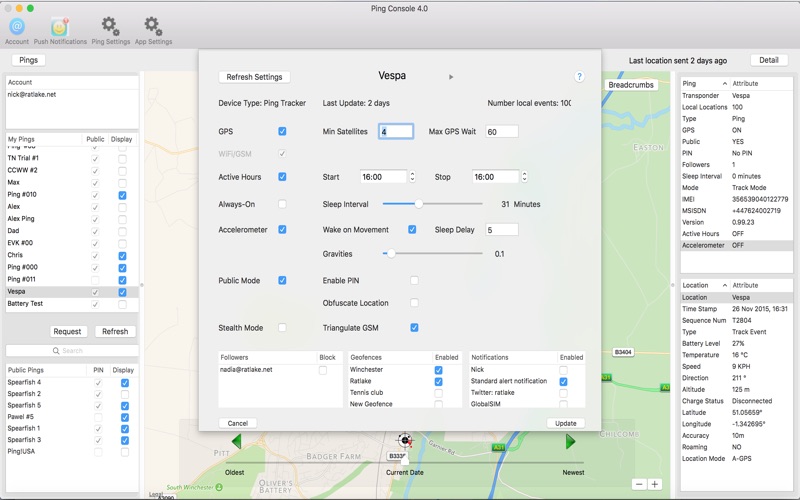Viewport: 800px width, 500px height.
Task: Click the Stop time stepper arrows
Action: click(x=524, y=177)
